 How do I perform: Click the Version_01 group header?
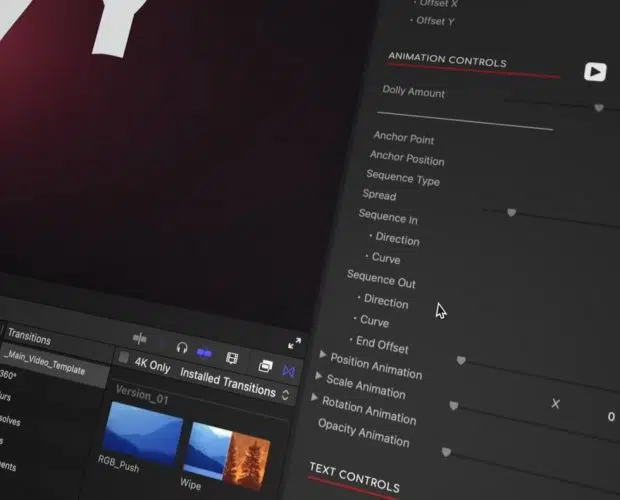[x=142, y=395]
